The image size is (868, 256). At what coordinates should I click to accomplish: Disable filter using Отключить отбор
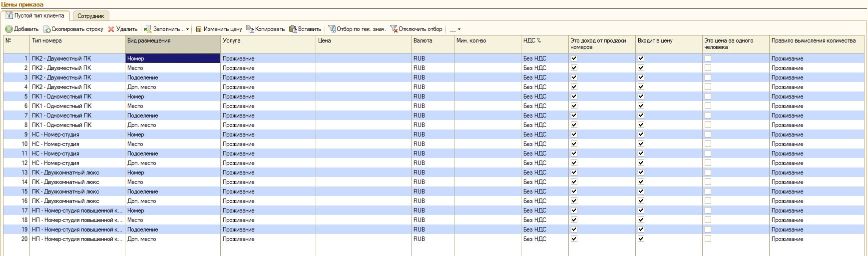pyautogui.click(x=416, y=29)
